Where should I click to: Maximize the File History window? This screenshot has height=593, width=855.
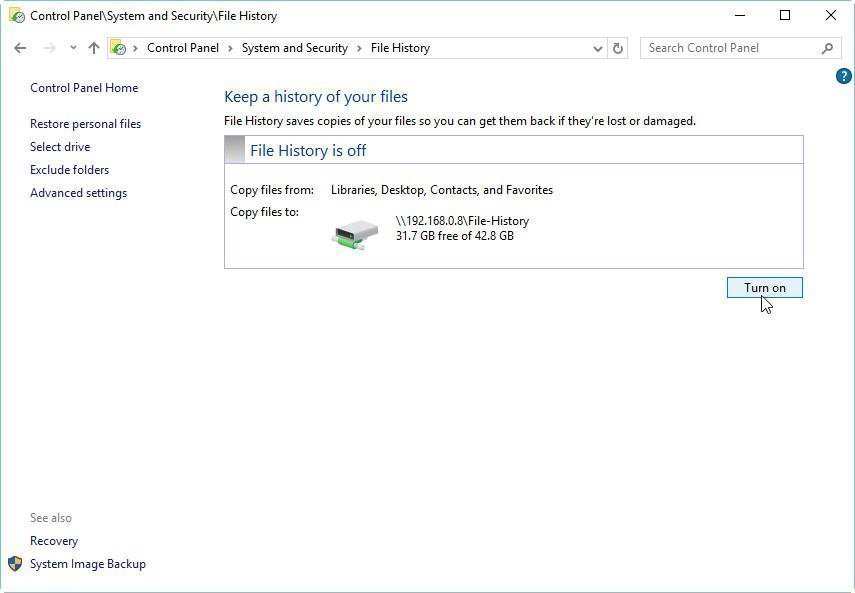[x=785, y=15]
